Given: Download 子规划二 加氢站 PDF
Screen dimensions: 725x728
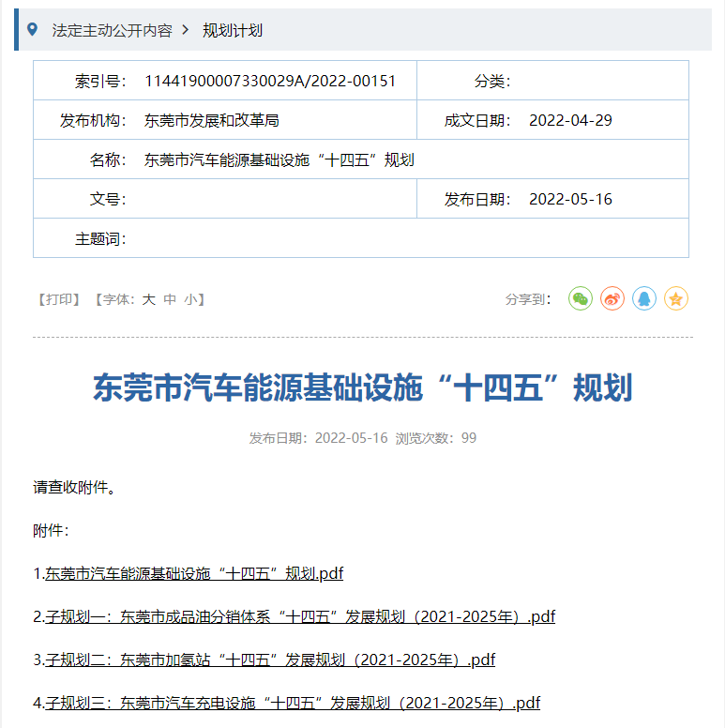Looking at the screenshot, I should [270, 660].
